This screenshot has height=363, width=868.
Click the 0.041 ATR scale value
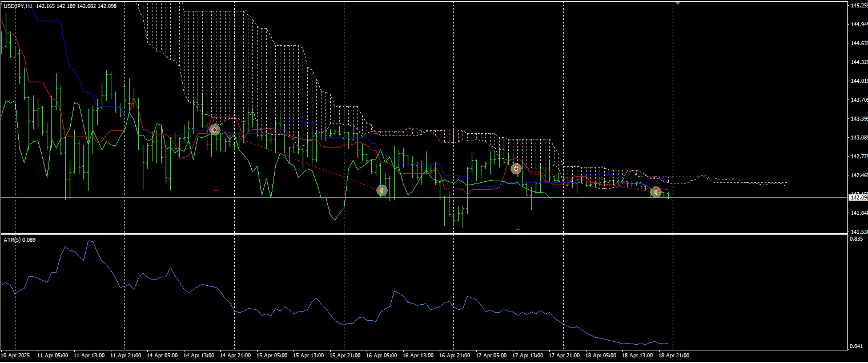857,346
